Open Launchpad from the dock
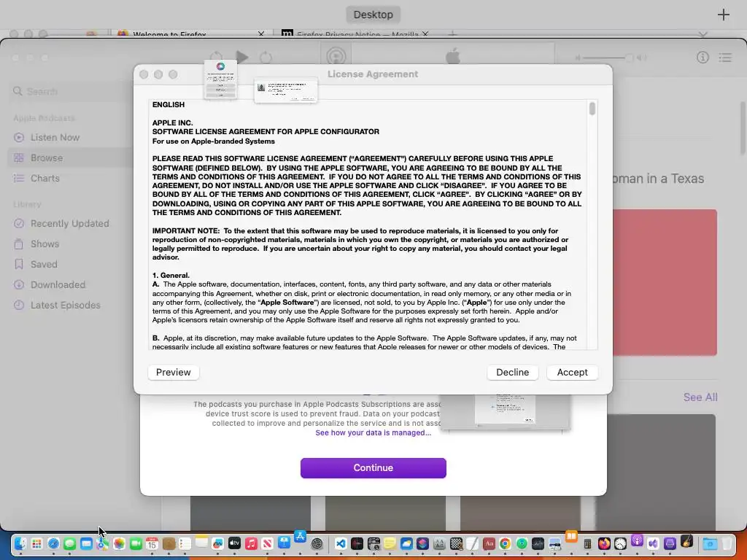747x560 pixels. click(x=36, y=543)
